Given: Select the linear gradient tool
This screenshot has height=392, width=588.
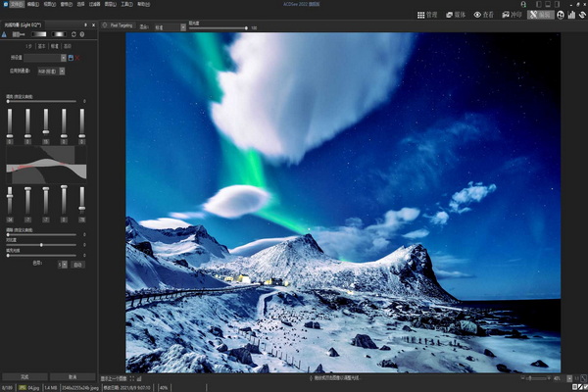Looking at the screenshot, I should 39,34.
